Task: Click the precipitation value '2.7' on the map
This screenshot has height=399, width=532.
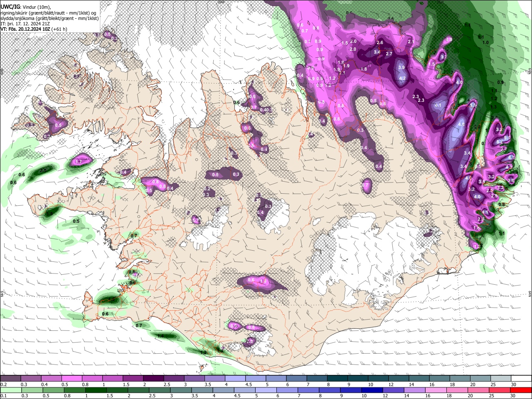Action: [x=389, y=54]
